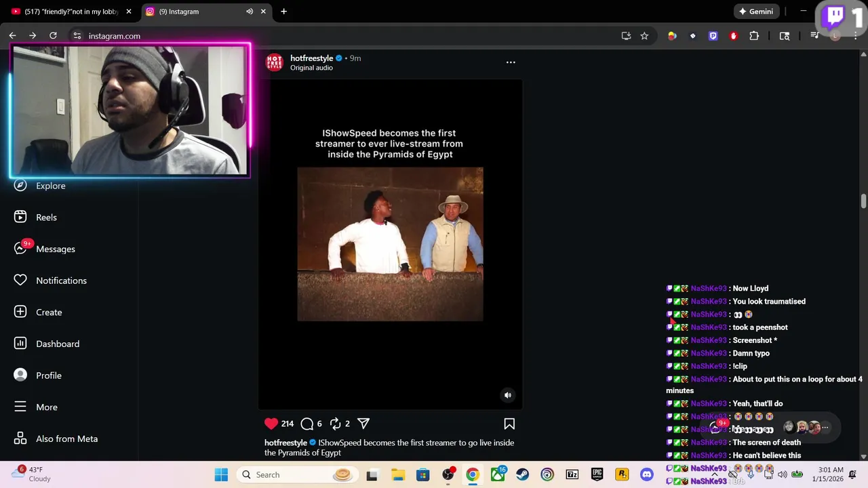
Task: Go forward in browser history
Action: pos(33,36)
